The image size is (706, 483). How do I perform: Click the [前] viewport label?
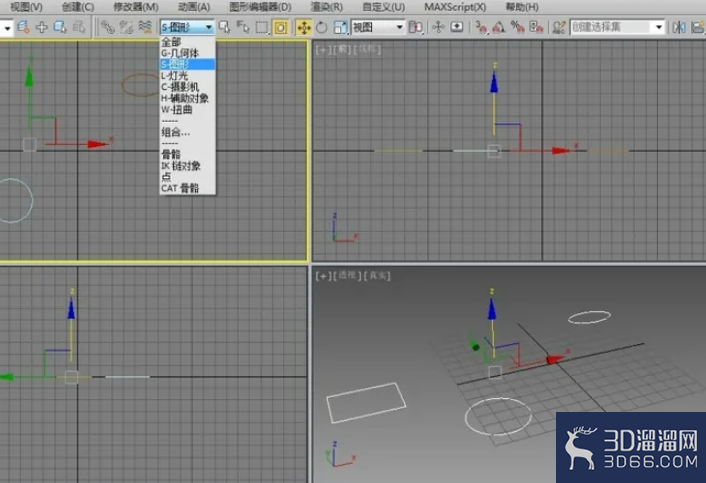pyautogui.click(x=342, y=50)
